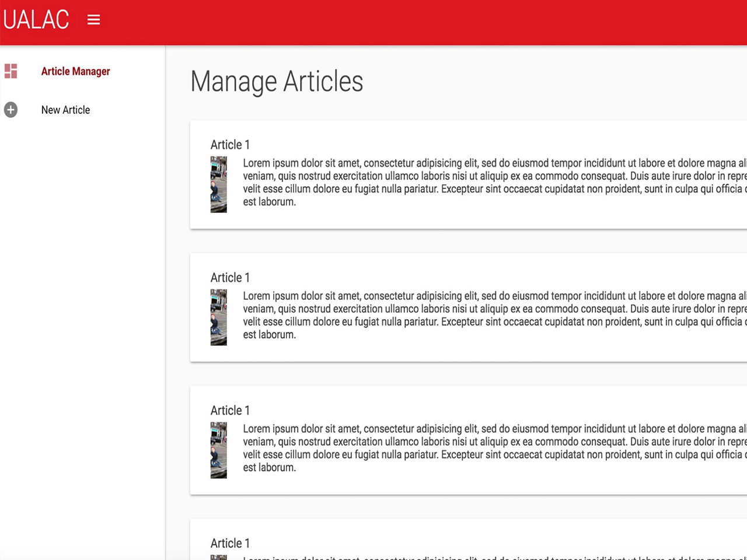Click the UALAC logo in the header

pos(36,19)
